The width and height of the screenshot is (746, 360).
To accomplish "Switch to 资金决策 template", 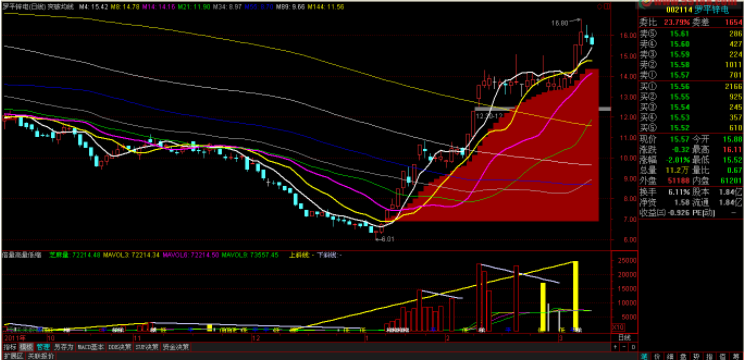I will [x=176, y=347].
